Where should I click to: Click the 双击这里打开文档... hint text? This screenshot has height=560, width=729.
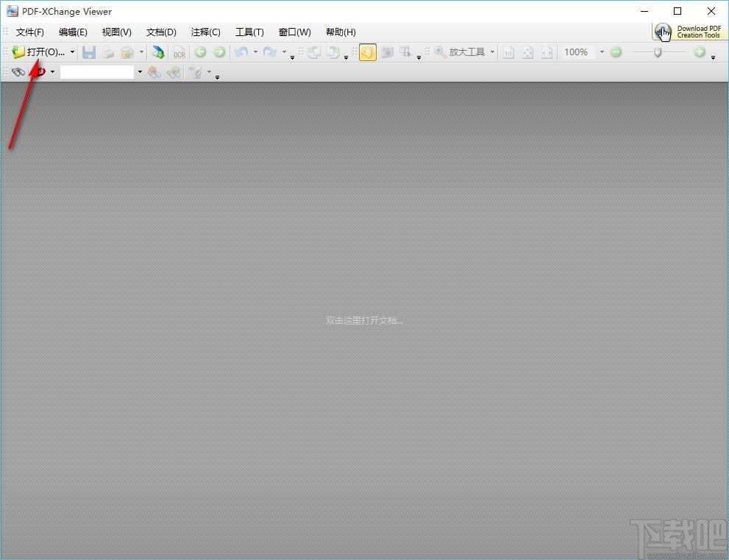(x=364, y=320)
